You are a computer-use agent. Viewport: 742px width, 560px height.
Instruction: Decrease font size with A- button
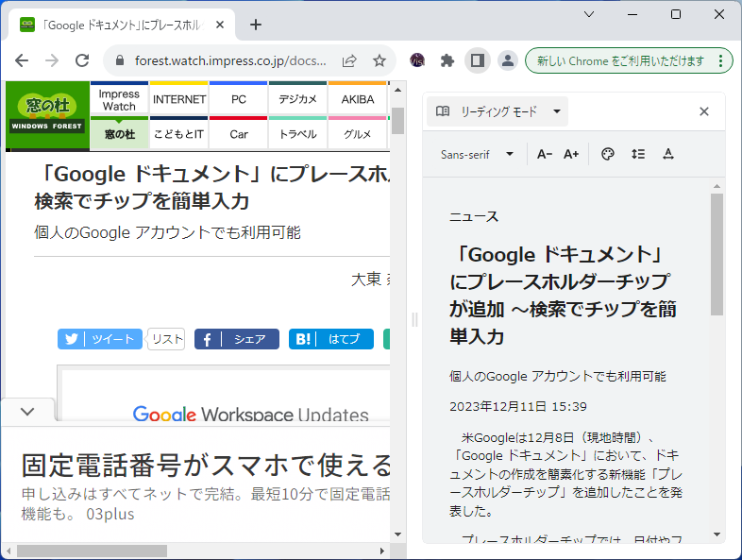coord(544,154)
